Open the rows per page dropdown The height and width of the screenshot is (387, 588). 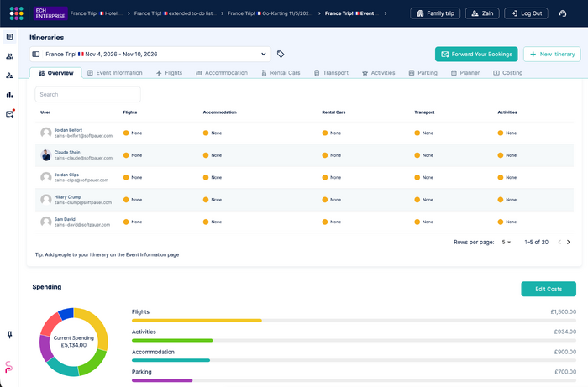(x=507, y=242)
